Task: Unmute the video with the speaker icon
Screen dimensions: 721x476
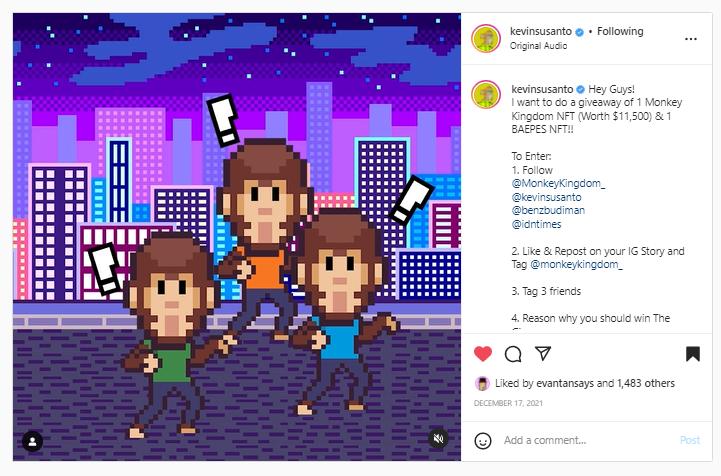Action: point(439,438)
